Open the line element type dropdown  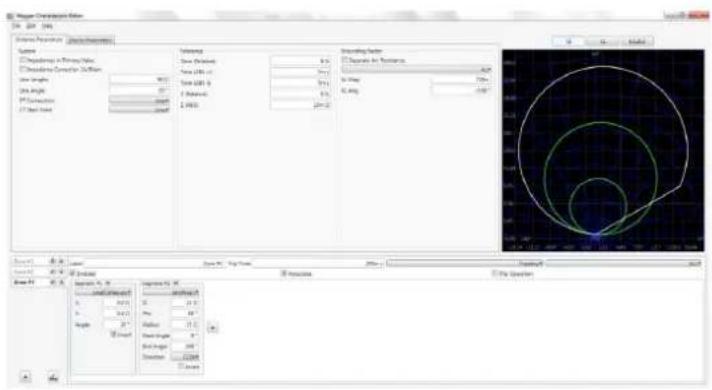point(103,293)
